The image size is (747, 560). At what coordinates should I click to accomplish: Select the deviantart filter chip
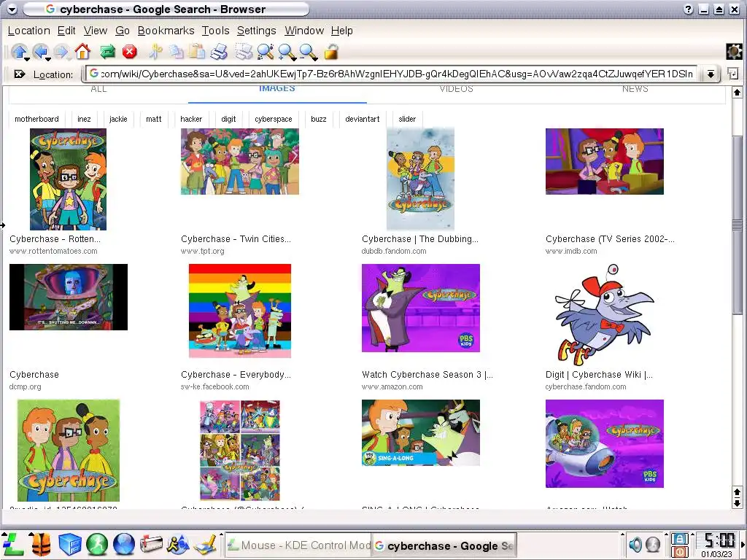362,119
